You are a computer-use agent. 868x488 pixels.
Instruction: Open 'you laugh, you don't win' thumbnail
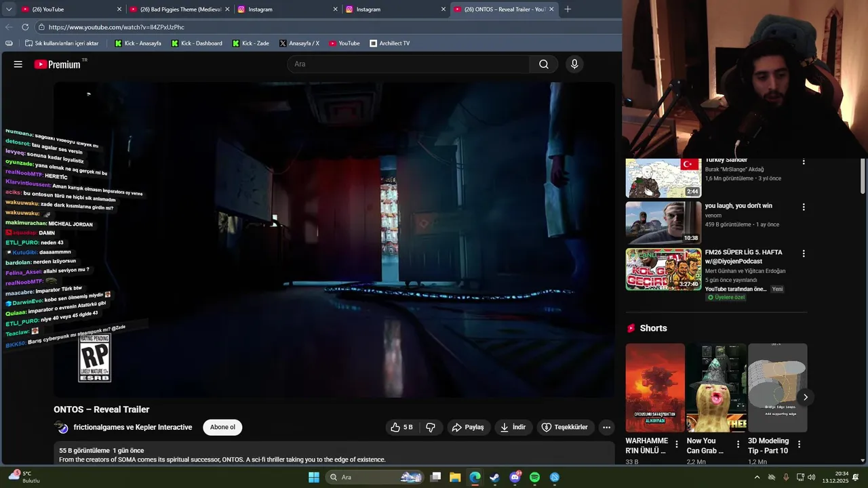[663, 222]
